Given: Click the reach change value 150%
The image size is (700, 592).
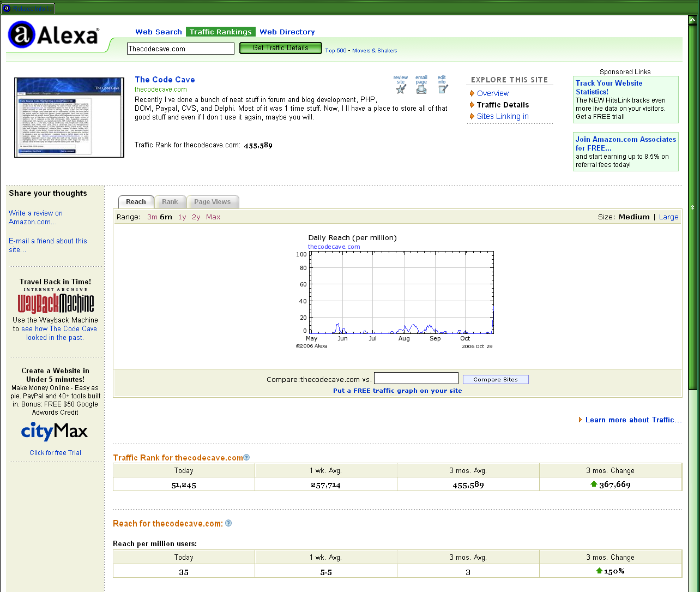Looking at the screenshot, I should tap(614, 571).
